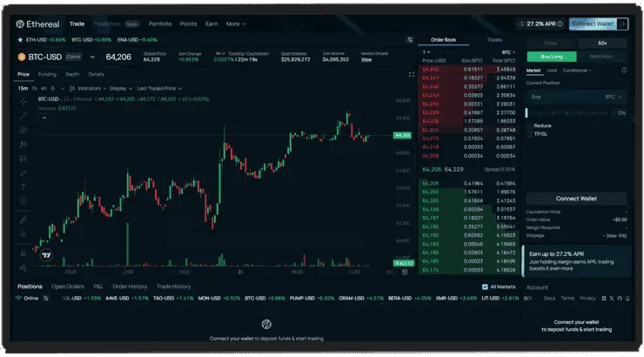Click the TradingView logo on the chart
Image resolution: width=644 pixels, height=357 pixels.
click(x=46, y=255)
